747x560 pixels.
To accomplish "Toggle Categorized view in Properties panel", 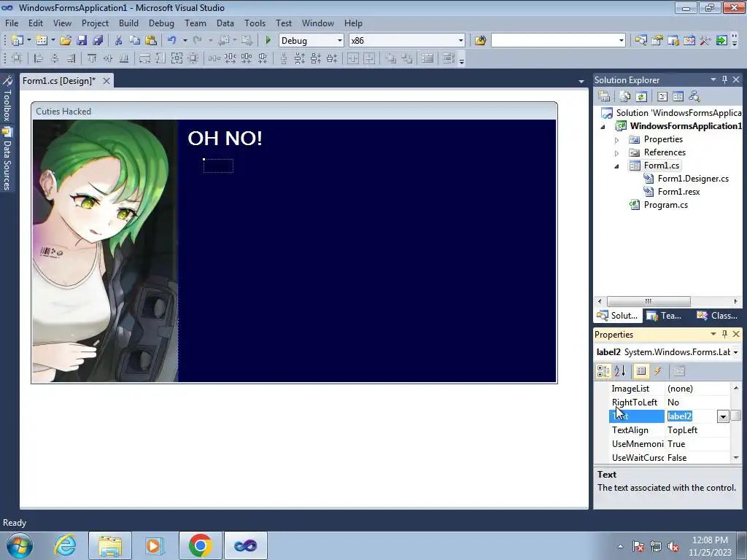I will coord(603,371).
